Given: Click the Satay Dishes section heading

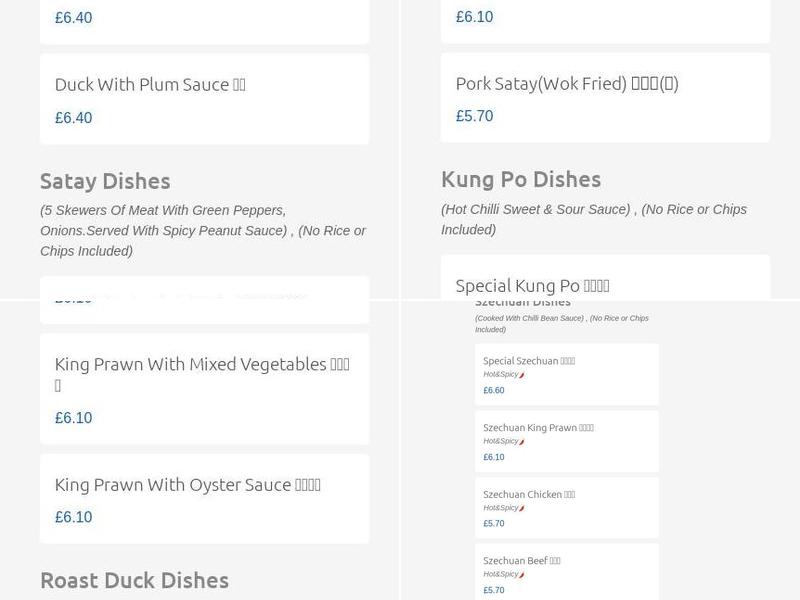Looking at the screenshot, I should point(105,181).
